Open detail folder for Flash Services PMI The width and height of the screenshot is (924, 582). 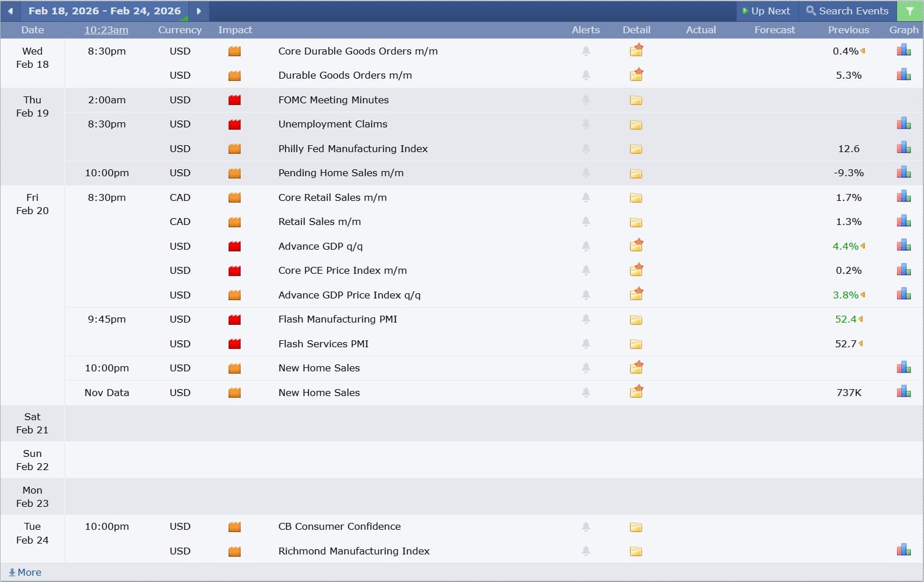click(x=636, y=344)
